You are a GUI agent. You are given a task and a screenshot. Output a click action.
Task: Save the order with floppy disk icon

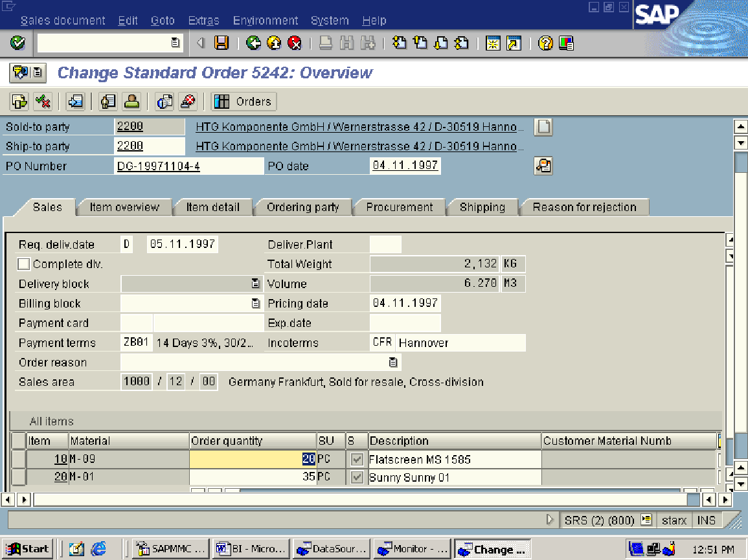[221, 43]
